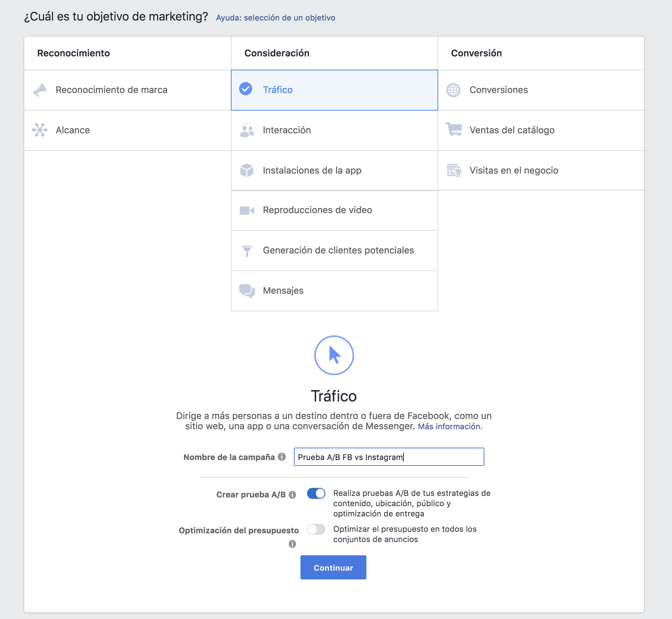Click the store icon for Visitas en el negocio

pyautogui.click(x=454, y=170)
